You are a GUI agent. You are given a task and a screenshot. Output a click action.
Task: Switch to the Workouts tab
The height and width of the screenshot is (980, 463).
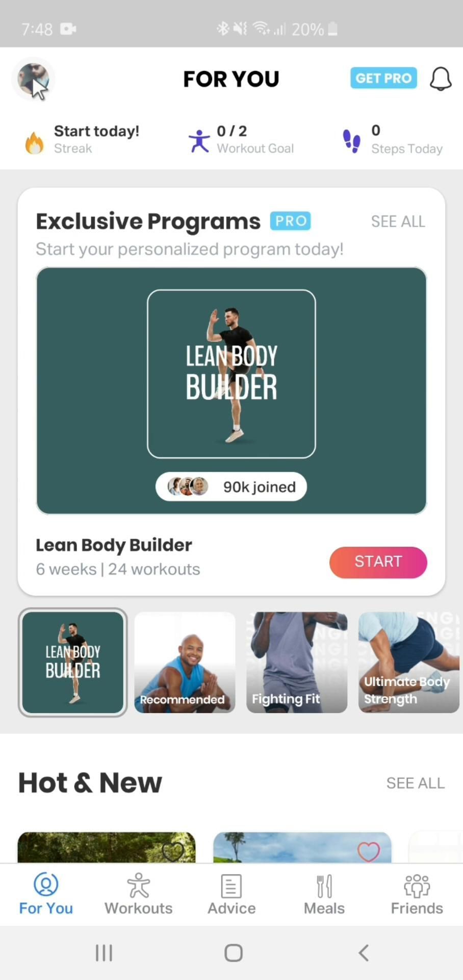pyautogui.click(x=139, y=894)
